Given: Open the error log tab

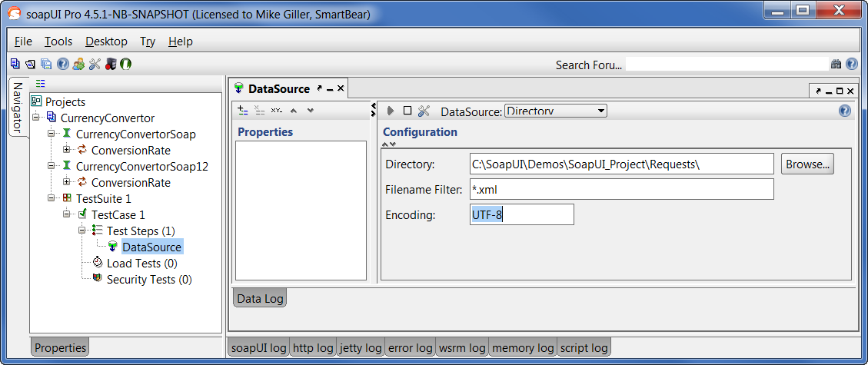Looking at the screenshot, I should tap(411, 348).
